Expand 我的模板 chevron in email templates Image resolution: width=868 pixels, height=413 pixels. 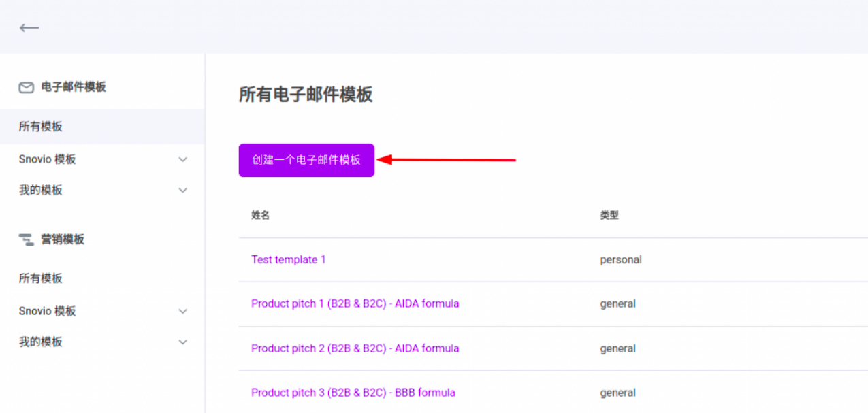point(182,191)
